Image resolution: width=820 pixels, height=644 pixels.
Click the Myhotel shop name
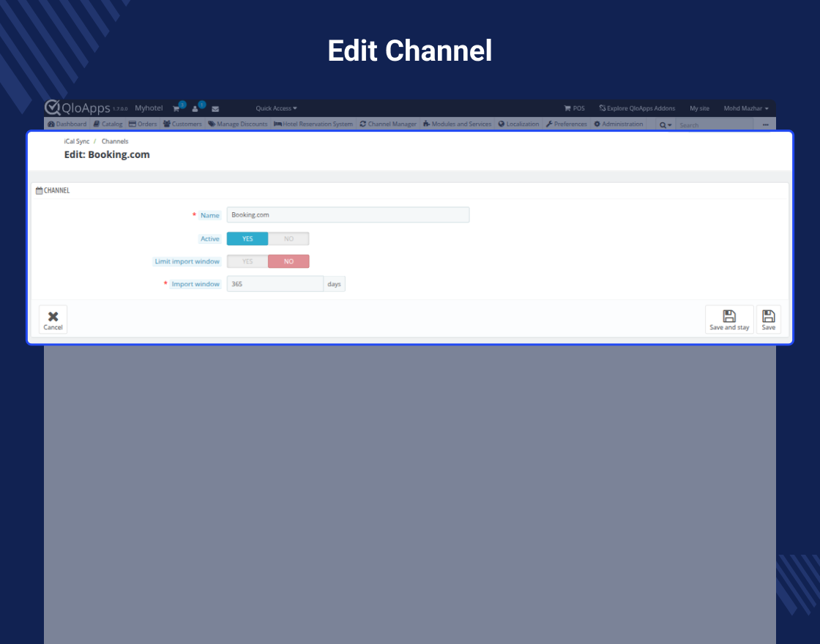(149, 108)
